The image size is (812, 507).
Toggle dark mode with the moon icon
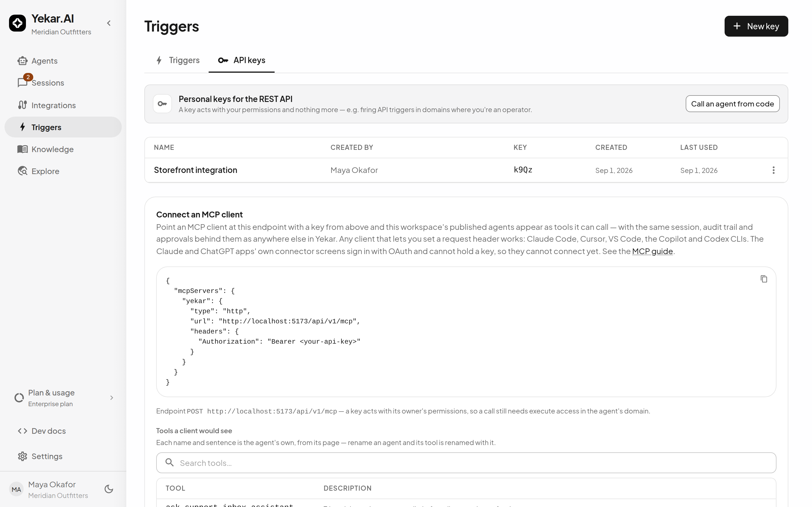(x=109, y=489)
